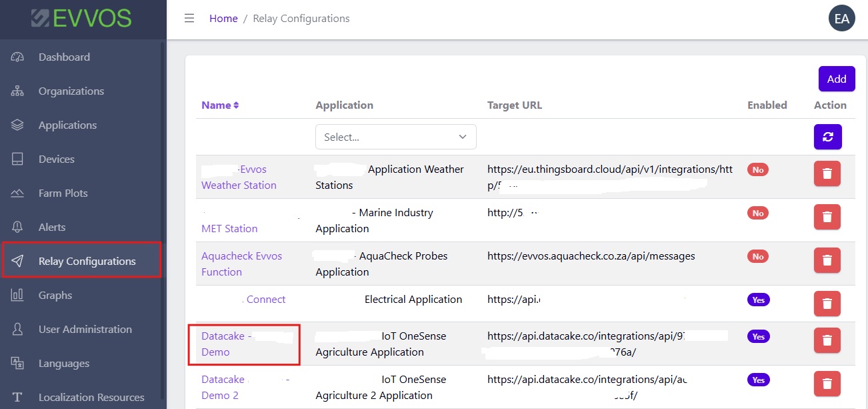Sort the table by Name column
The height and width of the screenshot is (409, 868).
[x=220, y=105]
